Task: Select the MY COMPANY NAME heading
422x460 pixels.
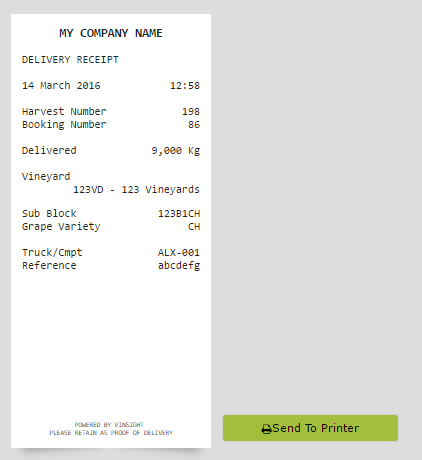Action: [x=111, y=33]
